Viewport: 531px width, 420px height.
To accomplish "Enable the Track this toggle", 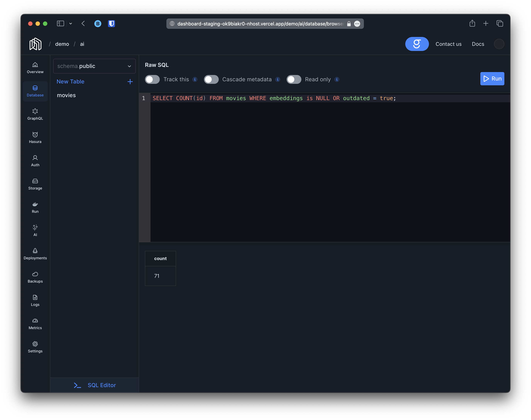I will coord(152,79).
